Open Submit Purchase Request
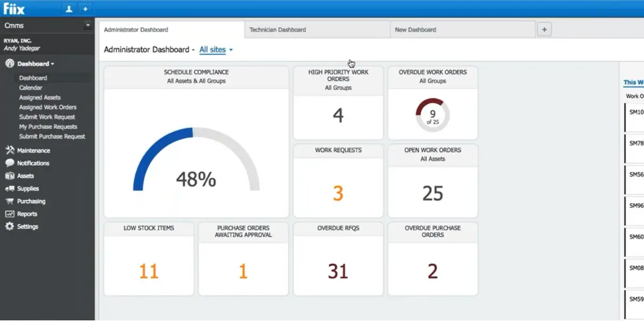Image resolution: width=644 pixels, height=322 pixels. [52, 136]
